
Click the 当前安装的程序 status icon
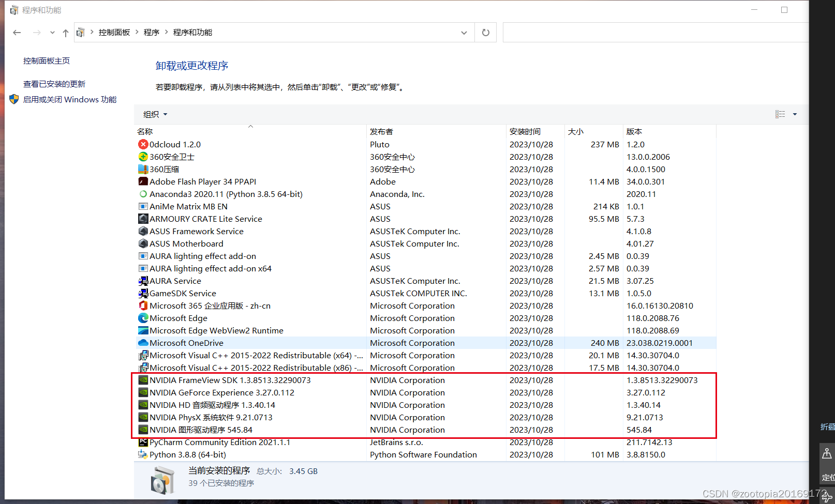(162, 480)
